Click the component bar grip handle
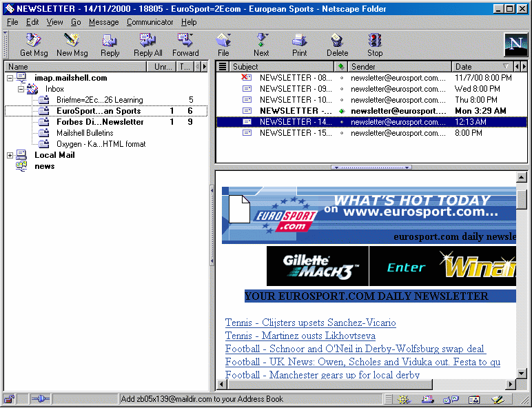The height and width of the screenshot is (408, 532). tap(389, 400)
